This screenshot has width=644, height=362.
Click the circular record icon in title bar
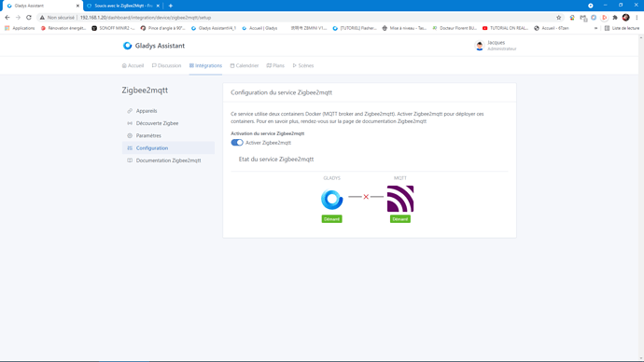pyautogui.click(x=590, y=6)
